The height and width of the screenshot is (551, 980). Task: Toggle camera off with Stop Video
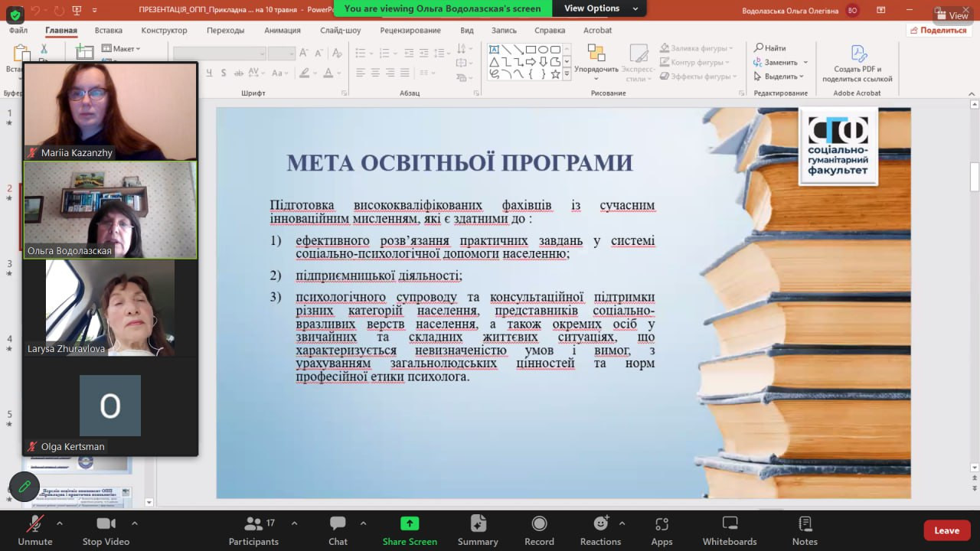pyautogui.click(x=106, y=530)
